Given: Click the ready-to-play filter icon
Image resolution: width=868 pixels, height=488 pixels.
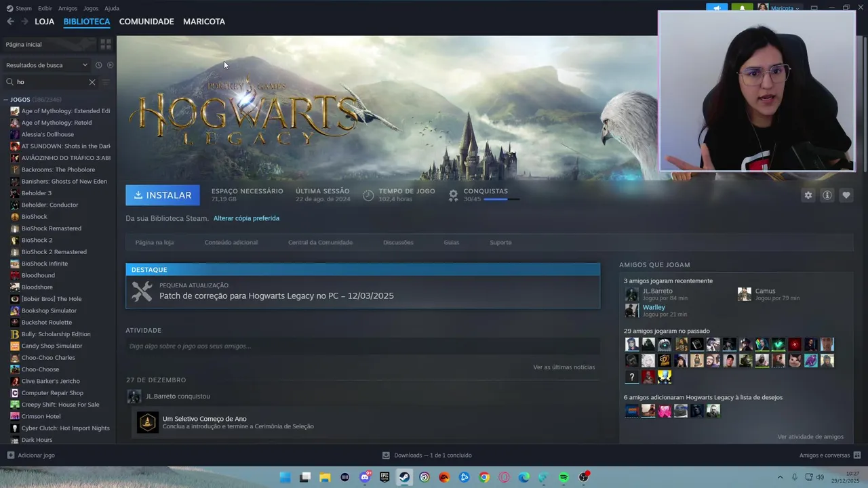Looking at the screenshot, I should tap(111, 65).
